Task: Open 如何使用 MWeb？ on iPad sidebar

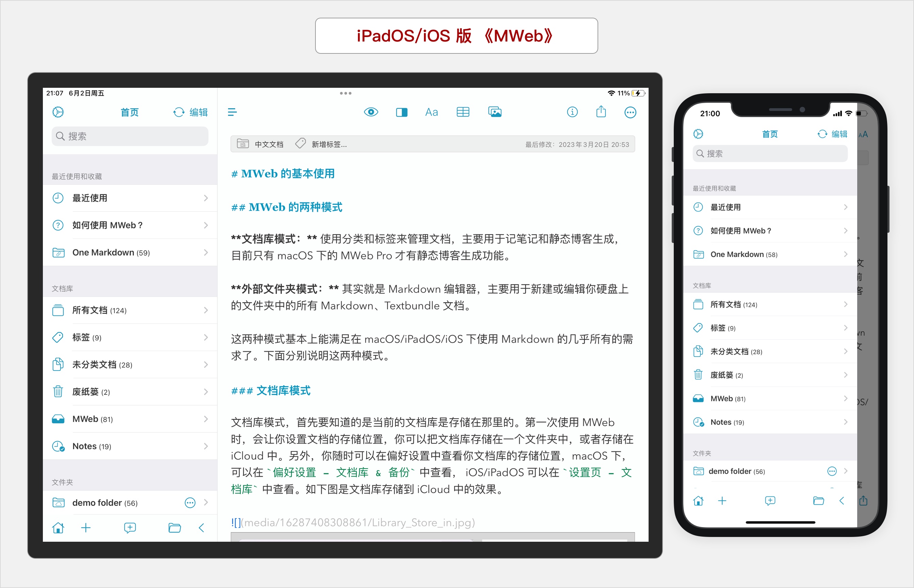Action: (x=130, y=225)
